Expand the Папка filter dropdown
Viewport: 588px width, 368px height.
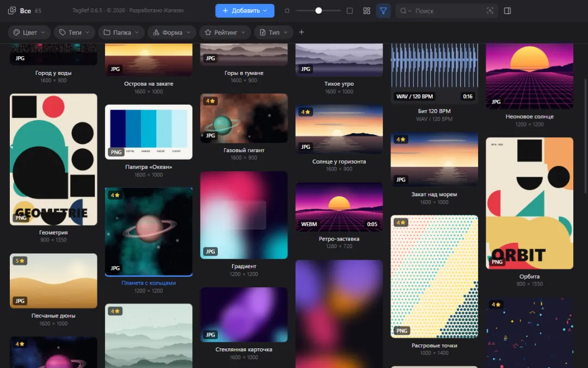coord(121,32)
